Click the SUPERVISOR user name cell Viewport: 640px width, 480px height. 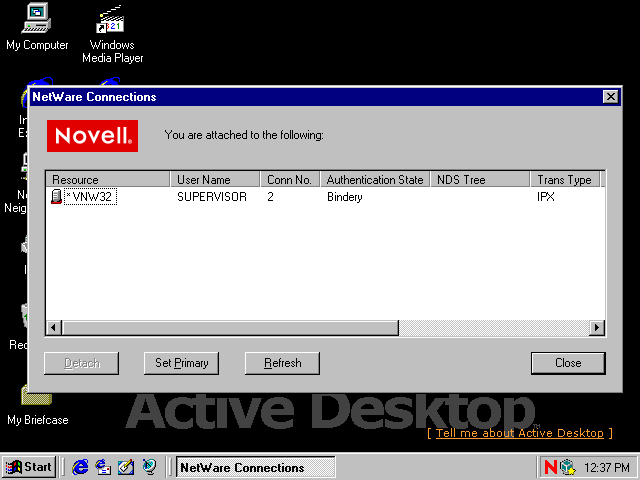pos(212,197)
